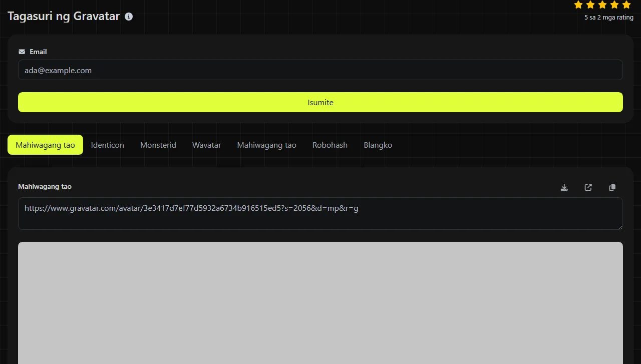This screenshot has width=641, height=364.
Task: Click the gray avatar preview image
Action: click(320, 303)
